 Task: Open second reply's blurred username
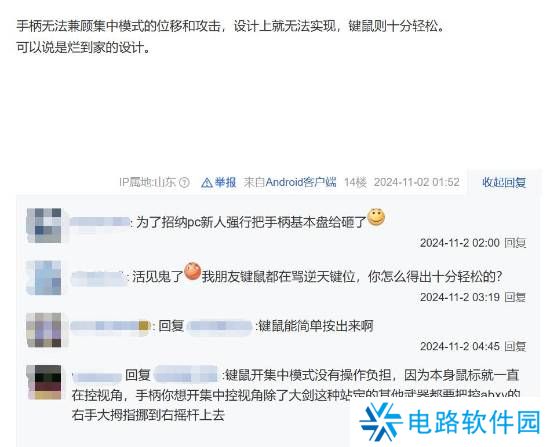pyautogui.click(x=99, y=277)
